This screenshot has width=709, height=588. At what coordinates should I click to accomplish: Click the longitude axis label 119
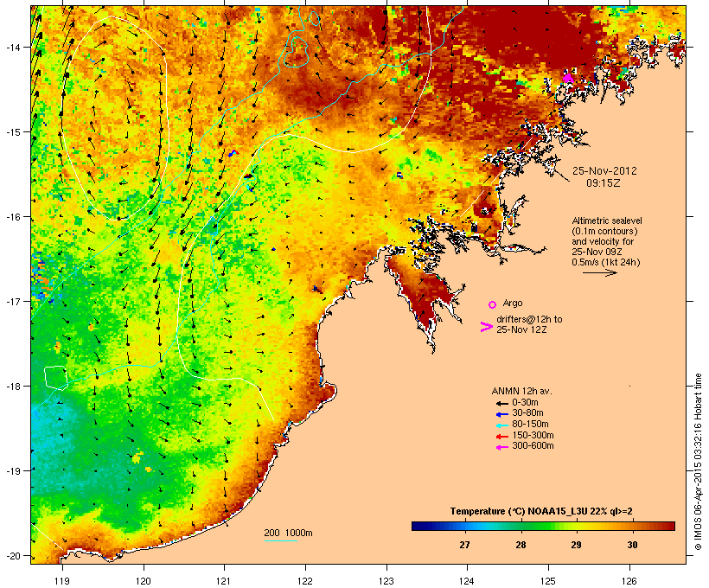[62, 581]
